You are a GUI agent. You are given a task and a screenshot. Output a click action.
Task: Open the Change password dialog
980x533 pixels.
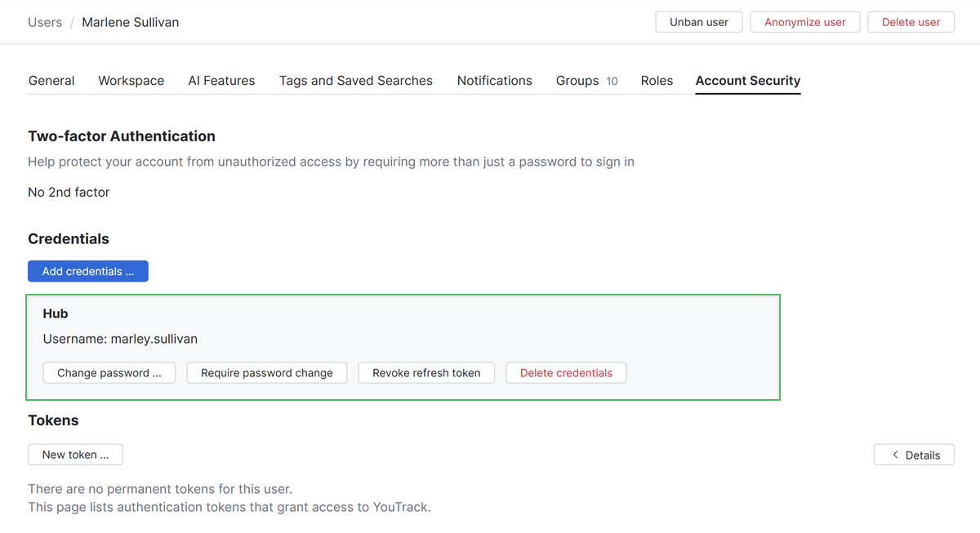[x=109, y=373]
